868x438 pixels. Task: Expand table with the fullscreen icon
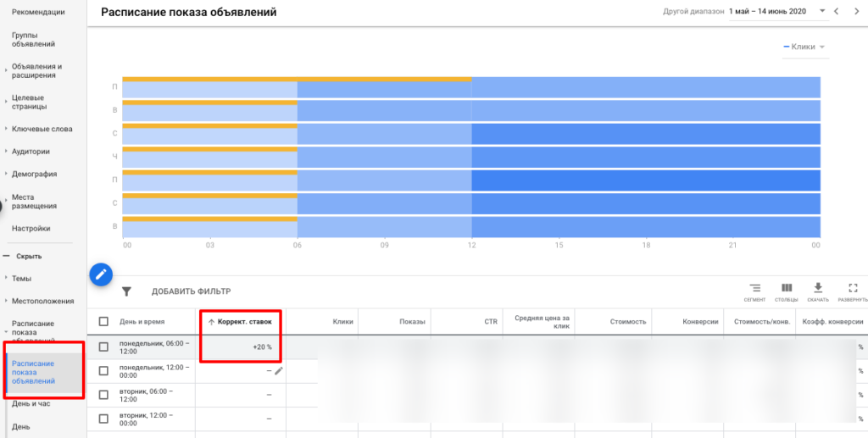(852, 291)
